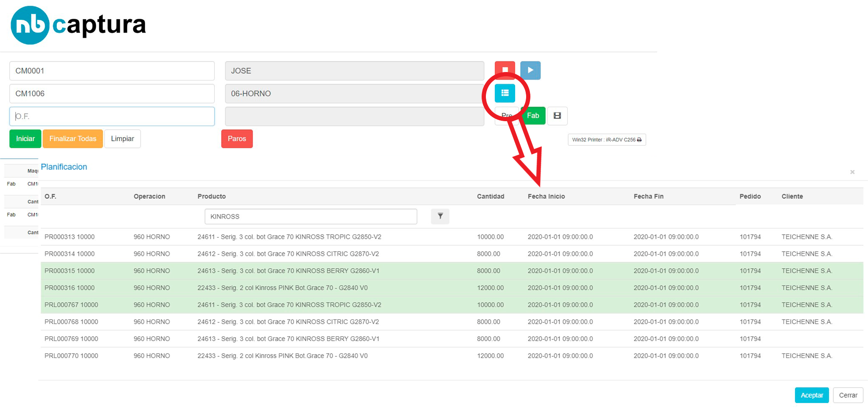Image resolution: width=868 pixels, height=408 pixels.
Task: Select row PR000315 10000
Action: coord(452,271)
